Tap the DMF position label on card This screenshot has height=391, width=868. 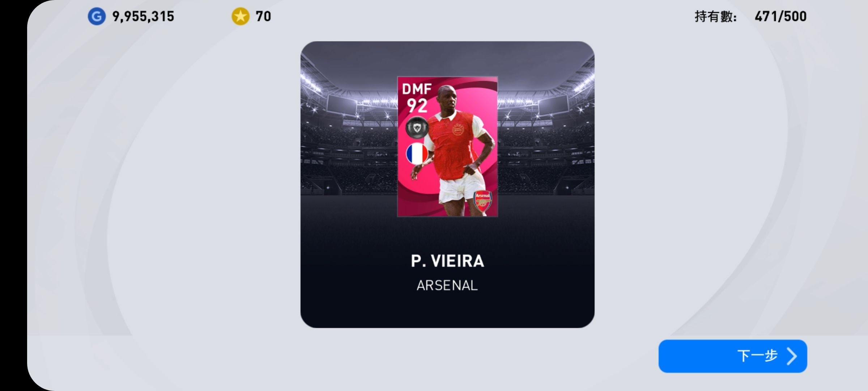tap(417, 89)
